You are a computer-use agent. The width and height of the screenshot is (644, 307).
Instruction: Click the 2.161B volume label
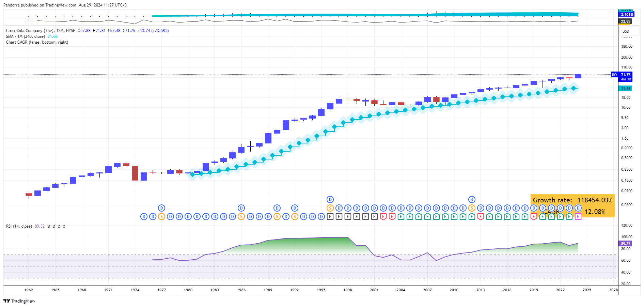[x=626, y=14]
